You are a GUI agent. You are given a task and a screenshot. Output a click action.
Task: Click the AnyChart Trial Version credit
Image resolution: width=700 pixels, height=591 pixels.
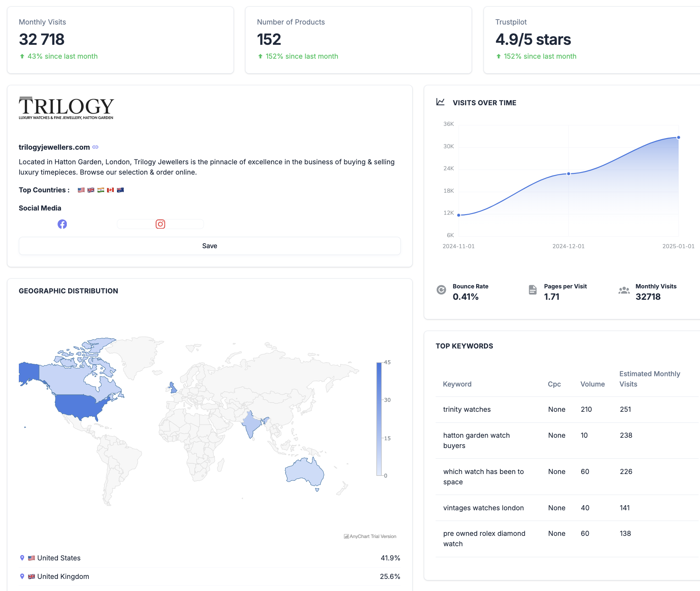pyautogui.click(x=370, y=536)
